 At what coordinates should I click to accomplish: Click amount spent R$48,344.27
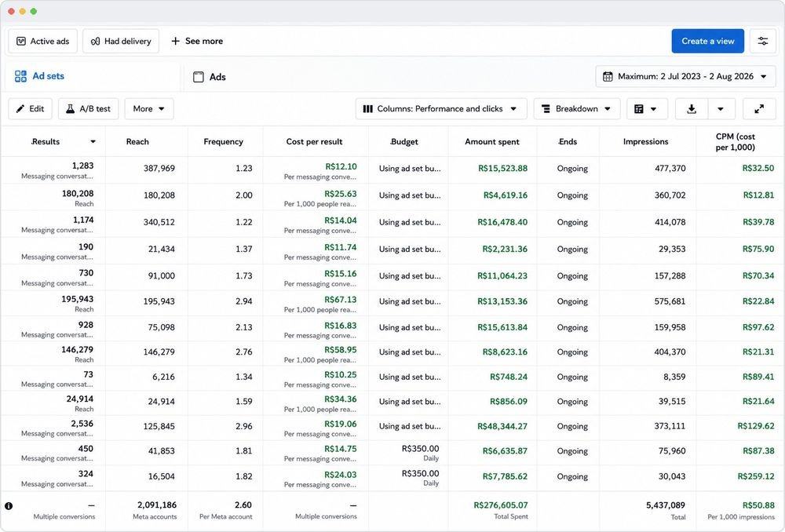click(502, 426)
